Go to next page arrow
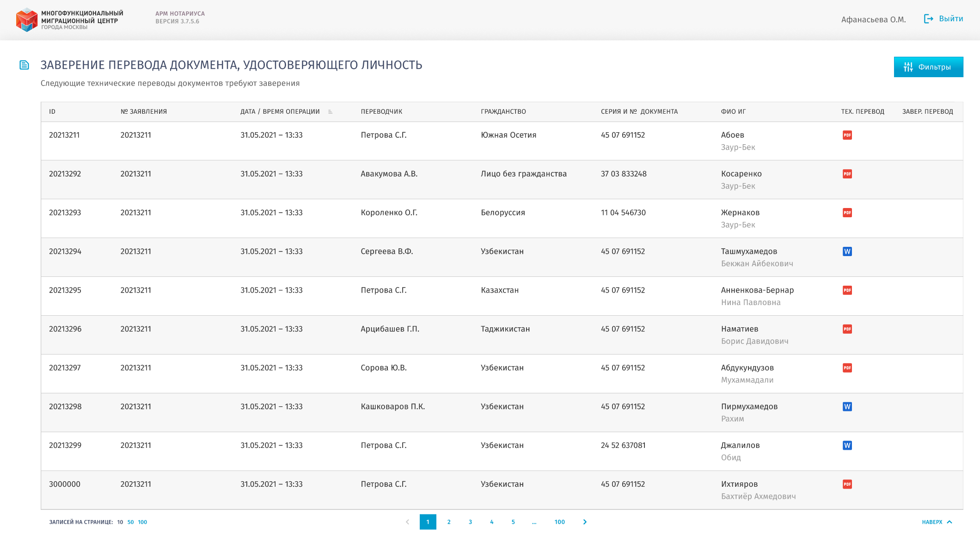The height and width of the screenshot is (551, 980). click(585, 522)
